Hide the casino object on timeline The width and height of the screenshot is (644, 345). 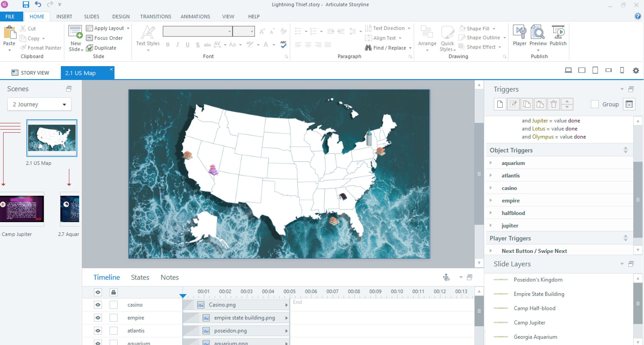click(x=98, y=305)
